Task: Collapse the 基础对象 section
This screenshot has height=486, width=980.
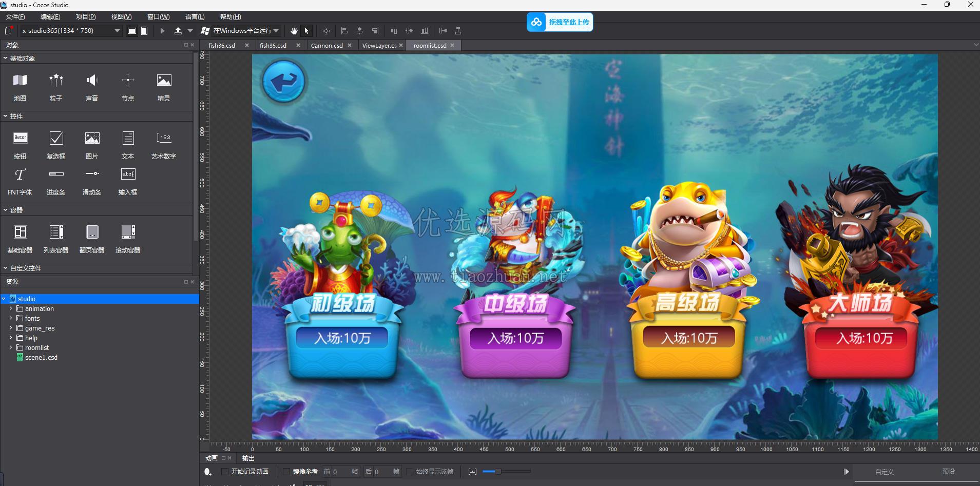Action: click(x=5, y=58)
